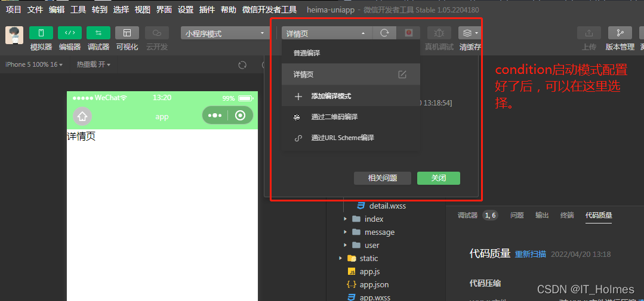Click the 清缓存 layers icon
The width and height of the screenshot is (644, 301).
[467, 33]
